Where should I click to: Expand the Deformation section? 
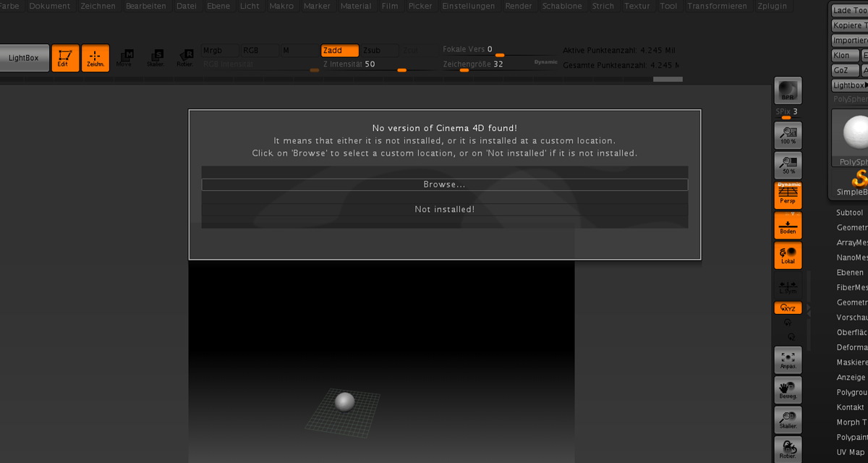pyautogui.click(x=851, y=348)
